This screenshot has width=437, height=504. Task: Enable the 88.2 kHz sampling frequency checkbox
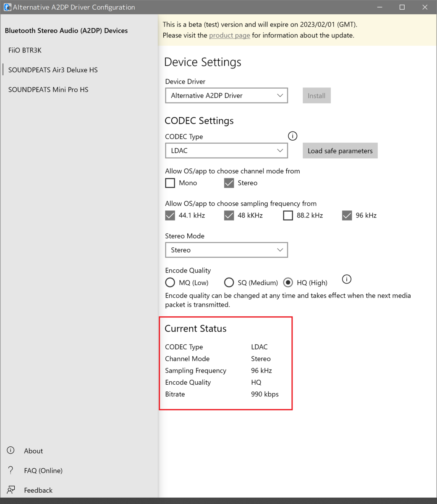288,215
